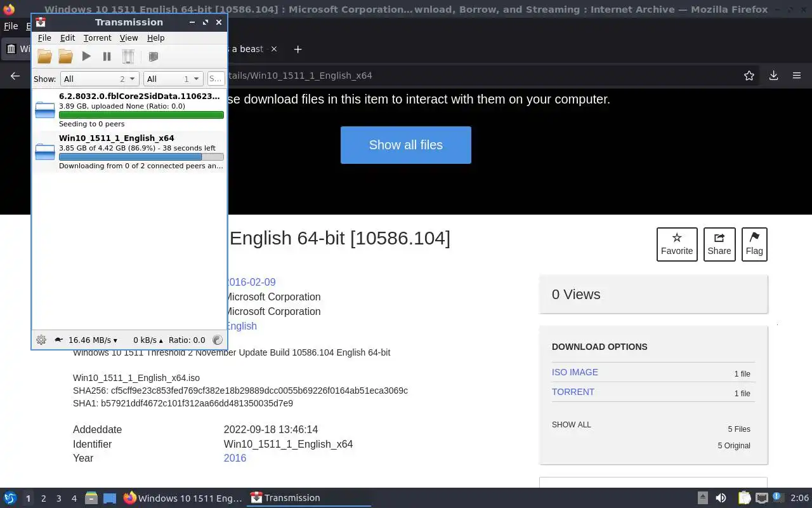Open Transmission File menu

[44, 37]
